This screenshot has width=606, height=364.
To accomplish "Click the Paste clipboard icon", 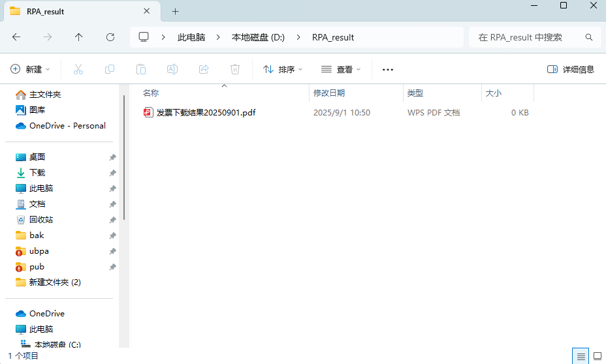I will click(141, 69).
